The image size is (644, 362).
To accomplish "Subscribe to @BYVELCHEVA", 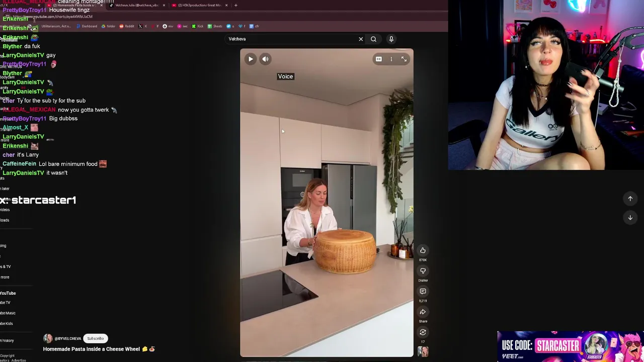I will tap(95, 338).
